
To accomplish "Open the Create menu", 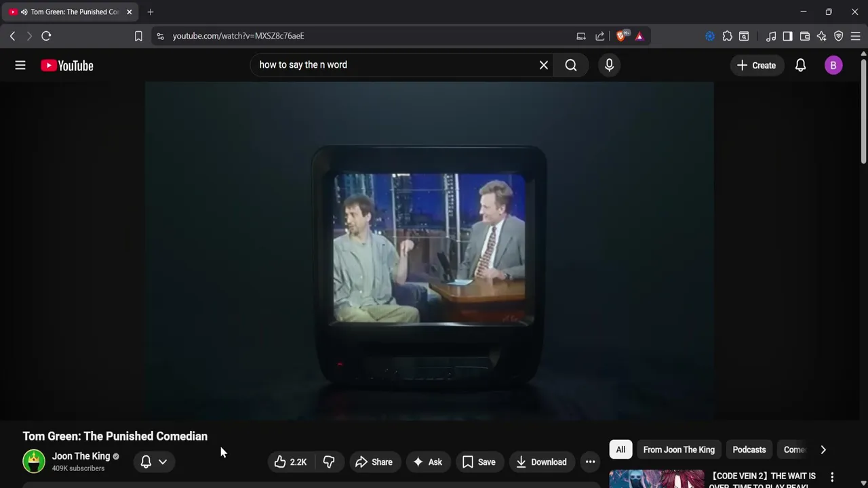I will tap(756, 65).
